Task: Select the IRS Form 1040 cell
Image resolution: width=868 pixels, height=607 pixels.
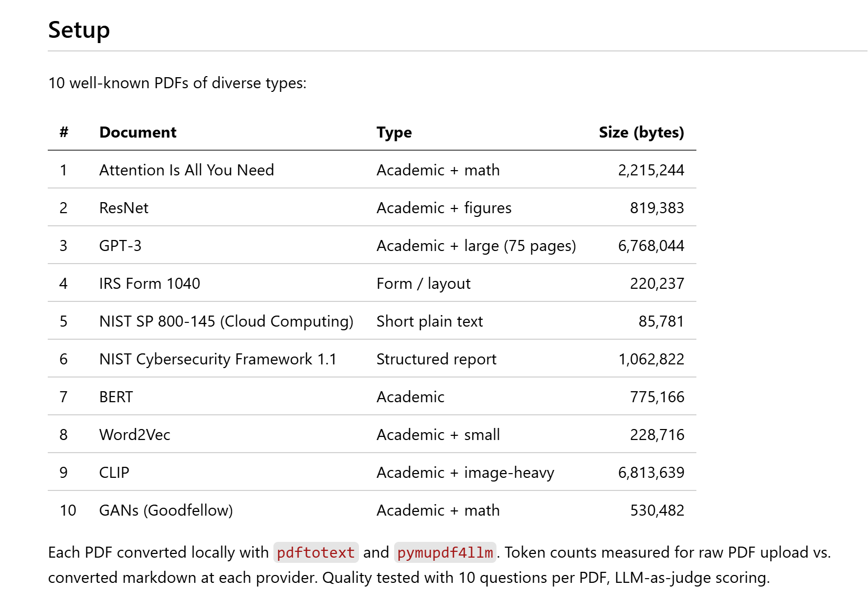Action: pyautogui.click(x=150, y=284)
